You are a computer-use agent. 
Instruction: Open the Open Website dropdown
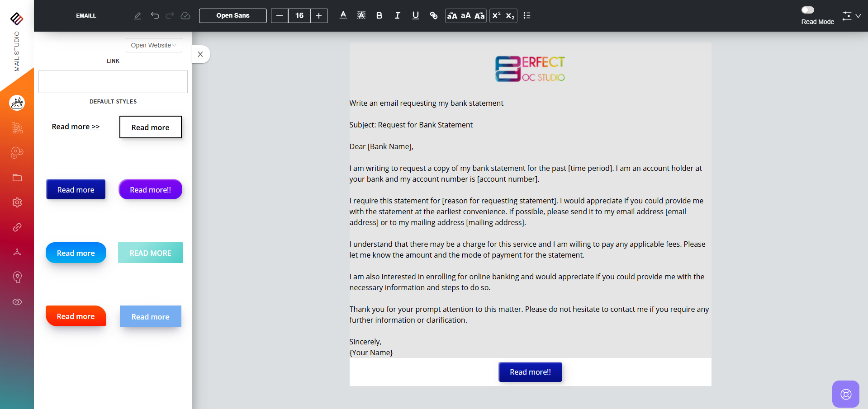point(154,45)
